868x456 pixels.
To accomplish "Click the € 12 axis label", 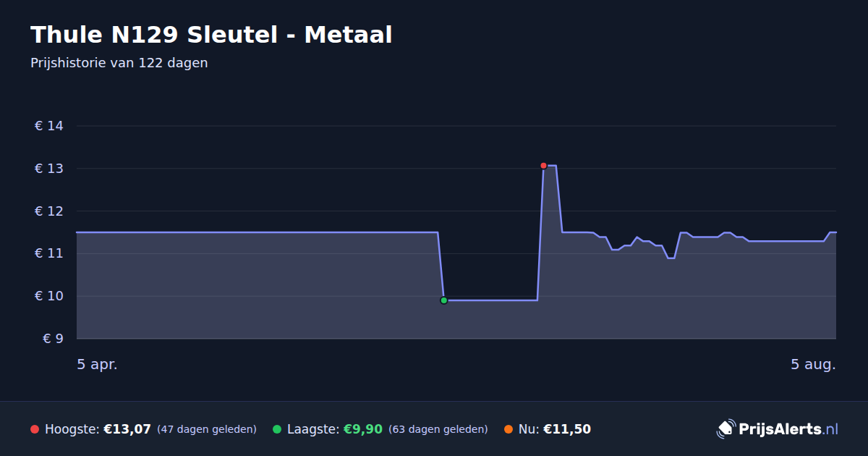I will point(49,211).
